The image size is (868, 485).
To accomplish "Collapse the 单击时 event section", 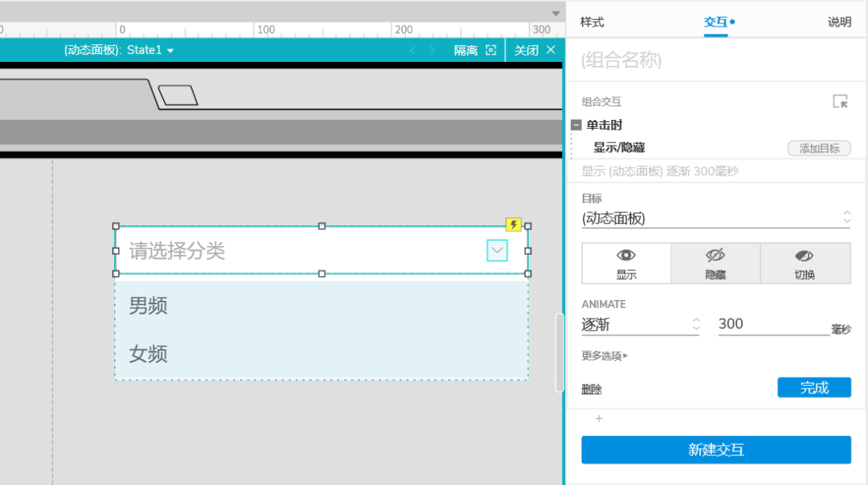I will click(x=576, y=125).
